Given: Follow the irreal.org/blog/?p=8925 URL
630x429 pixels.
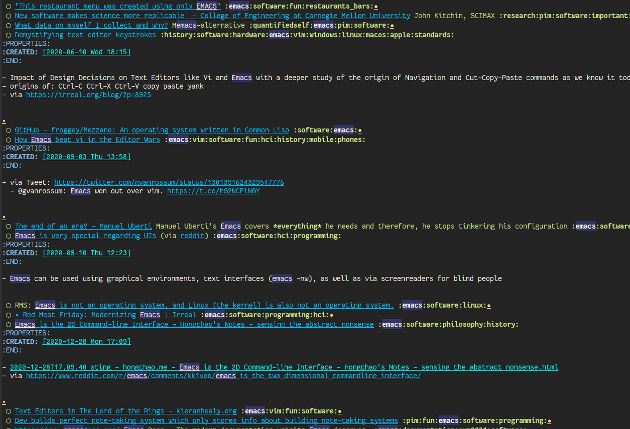Looking at the screenshot, I should (x=88, y=95).
